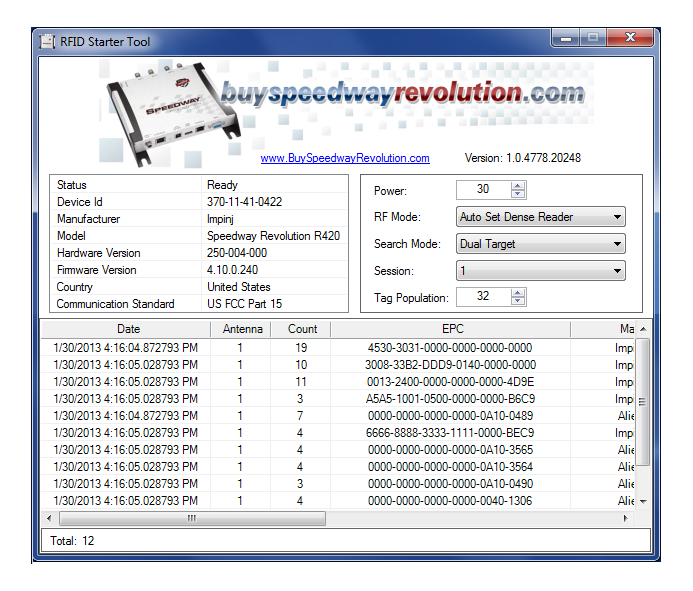Click the horizontal scrollbar thumb

pyautogui.click(x=192, y=518)
